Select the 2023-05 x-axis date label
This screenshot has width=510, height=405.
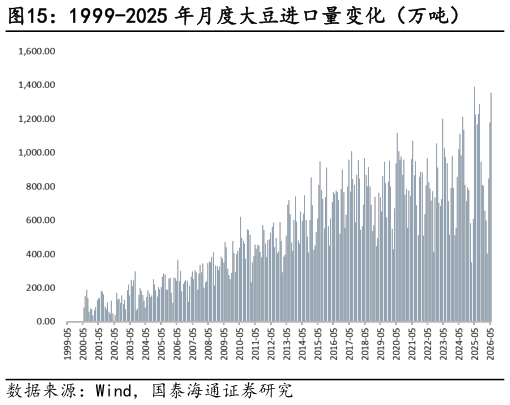click(444, 344)
